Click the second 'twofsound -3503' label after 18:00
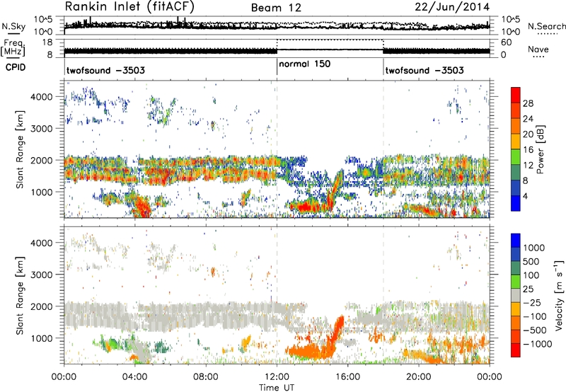Viewport: 566px width, 392px height. point(424,70)
